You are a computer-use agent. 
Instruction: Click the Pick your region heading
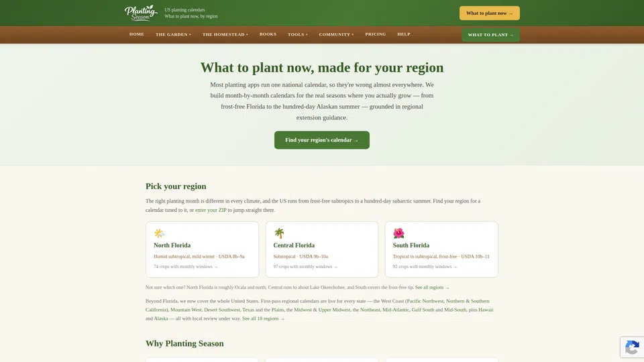point(176,186)
